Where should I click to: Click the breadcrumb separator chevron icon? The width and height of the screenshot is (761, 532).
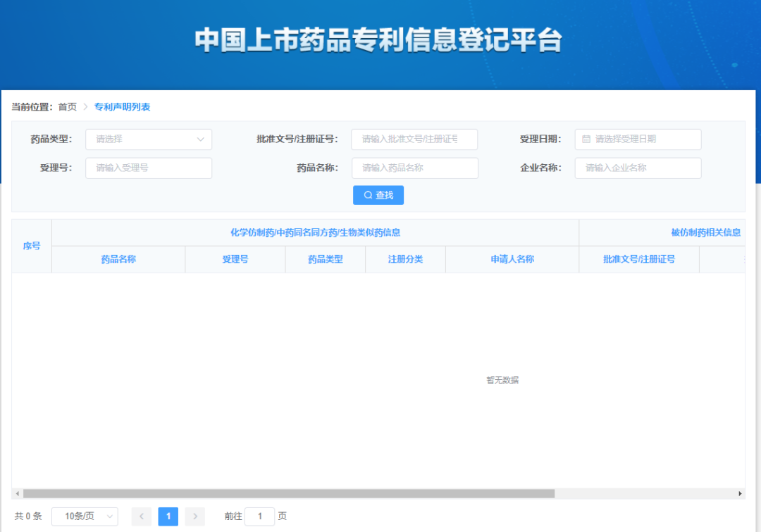[x=85, y=107]
